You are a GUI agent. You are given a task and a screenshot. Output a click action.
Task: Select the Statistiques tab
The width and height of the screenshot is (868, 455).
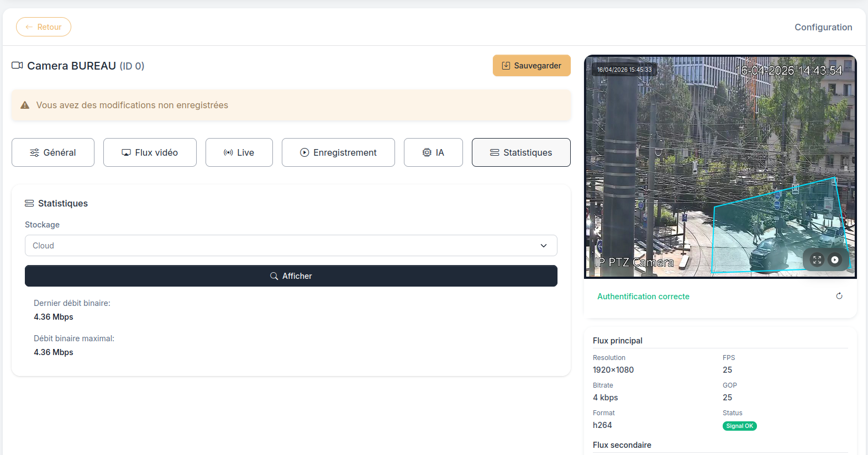click(521, 152)
